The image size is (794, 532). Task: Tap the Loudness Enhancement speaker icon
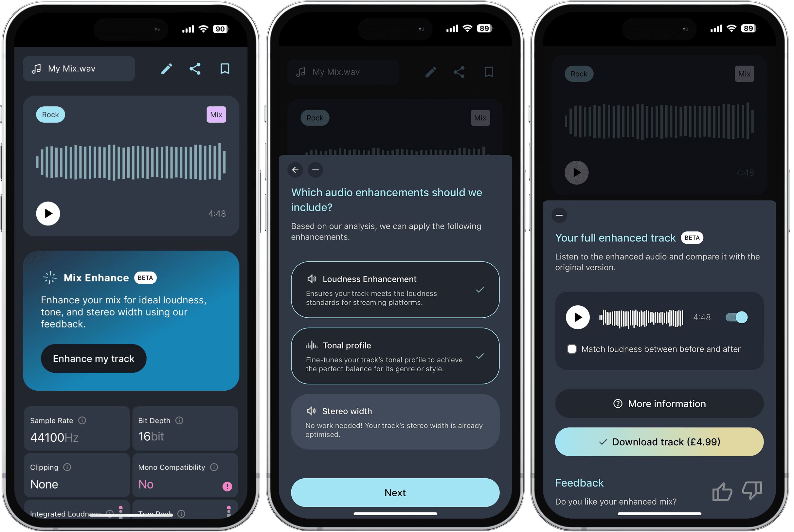[x=312, y=279]
